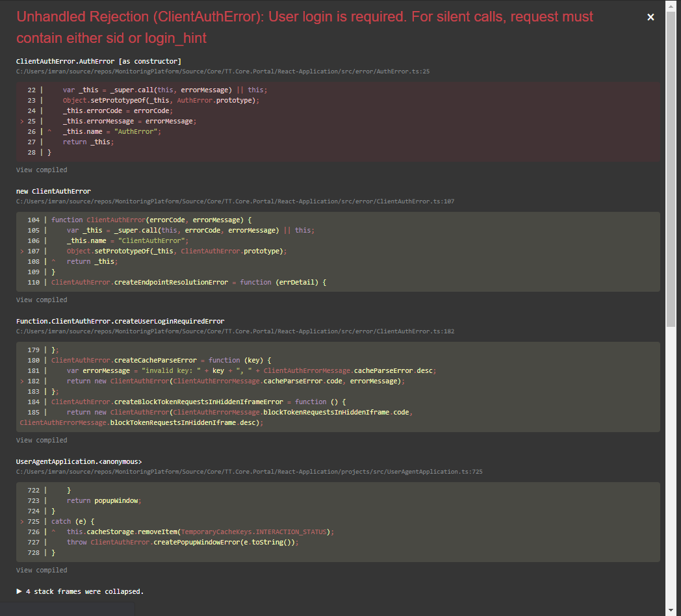Click line 181 'var errorMessage = "invalid key"'

tap(251, 370)
